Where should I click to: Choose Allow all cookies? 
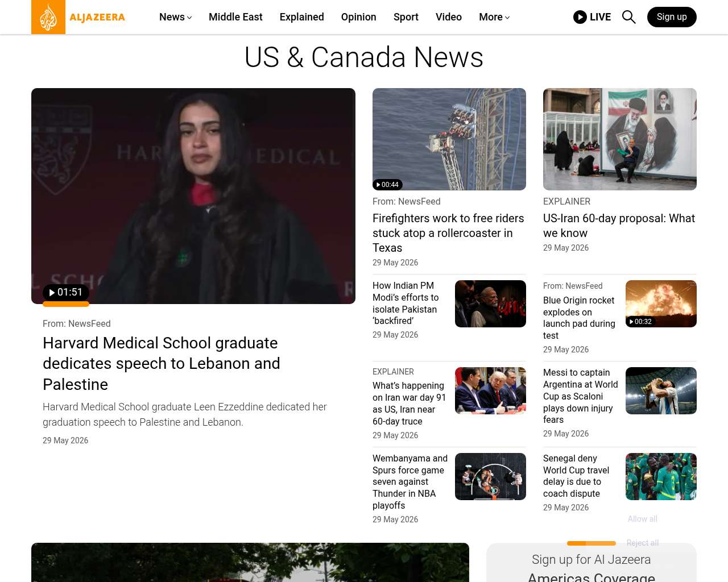coord(642,519)
